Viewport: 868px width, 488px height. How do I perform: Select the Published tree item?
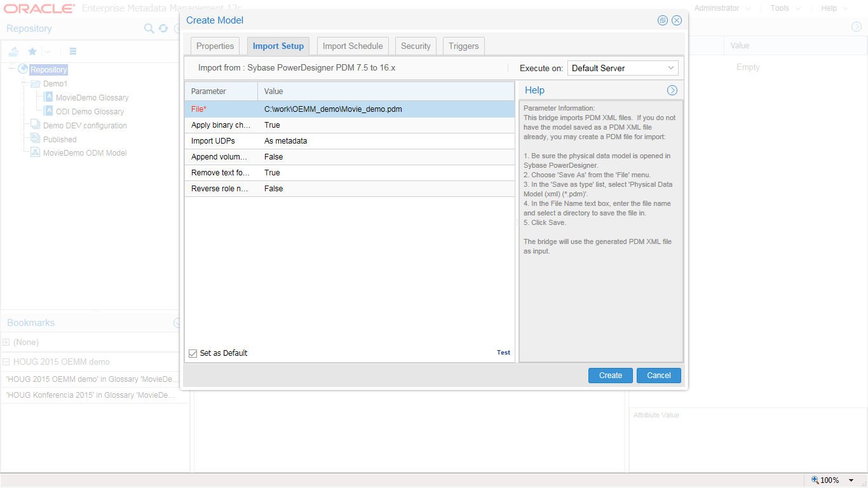[x=60, y=140]
